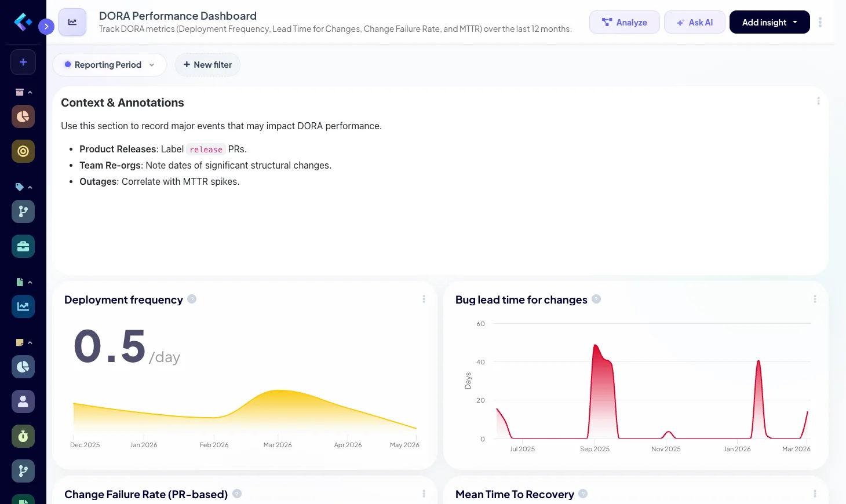Click the Deployment frequency card title
846x504 pixels.
tap(123, 300)
